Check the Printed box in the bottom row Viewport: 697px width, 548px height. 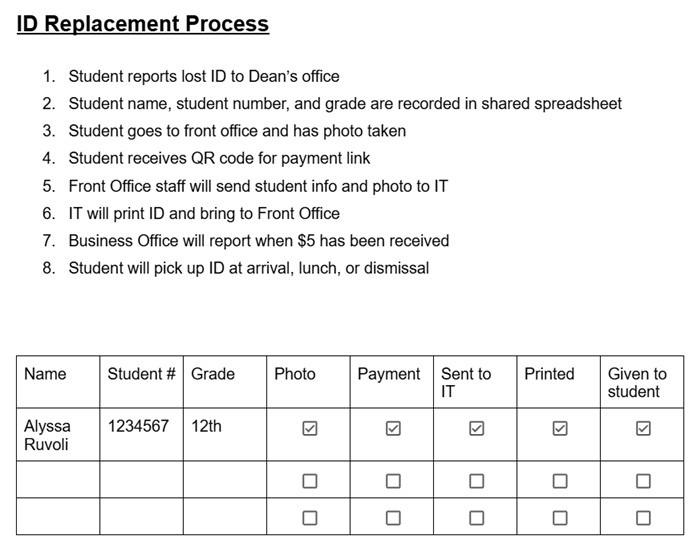pyautogui.click(x=560, y=517)
